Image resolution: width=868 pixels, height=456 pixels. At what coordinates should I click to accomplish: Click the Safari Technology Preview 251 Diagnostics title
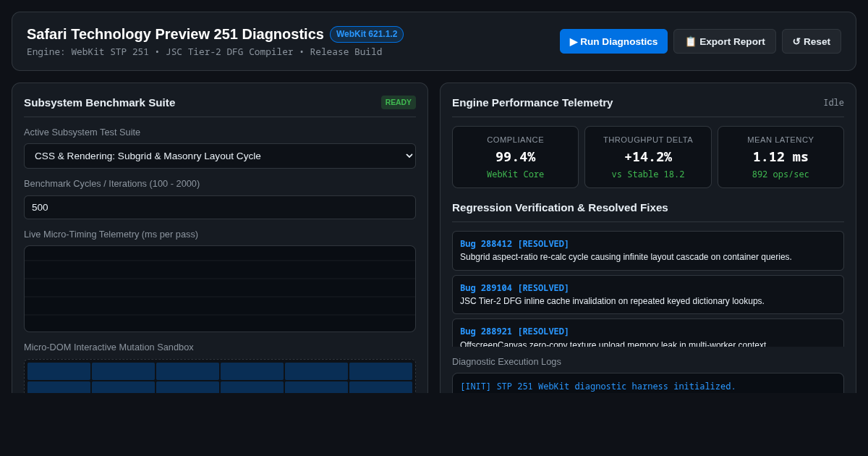point(175,34)
